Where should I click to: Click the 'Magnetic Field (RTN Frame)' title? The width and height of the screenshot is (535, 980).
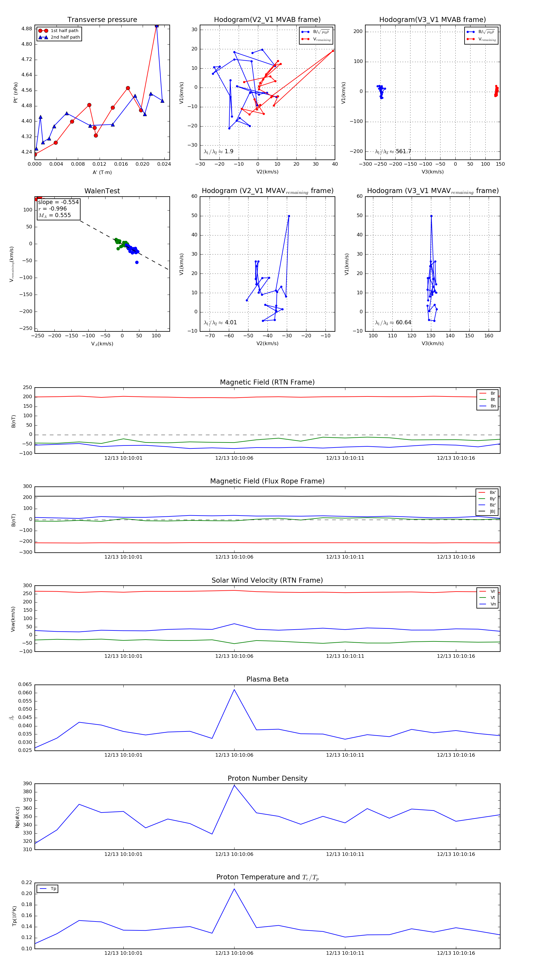point(267,382)
